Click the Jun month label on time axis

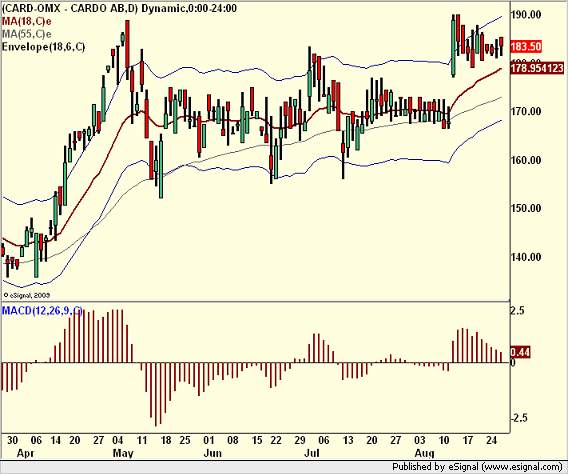point(213,453)
